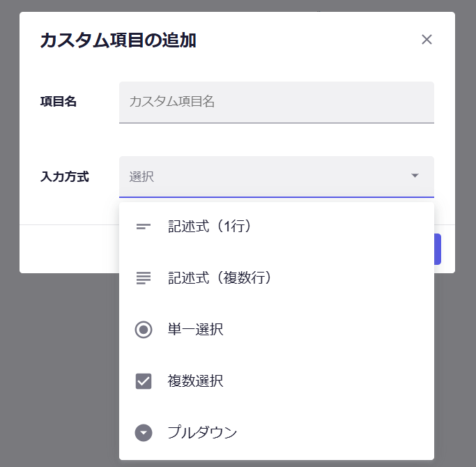476x467 pixels.
Task: Pick the 単一選択 option text
Action: (x=195, y=330)
